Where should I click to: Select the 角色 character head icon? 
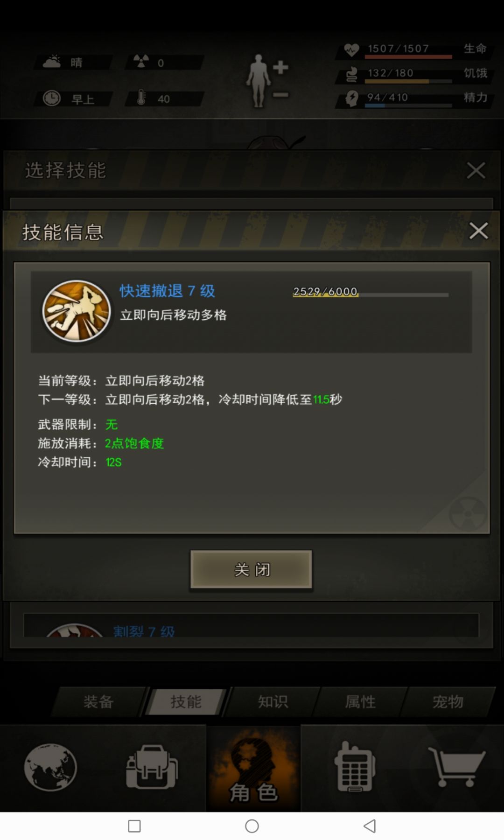point(254,768)
